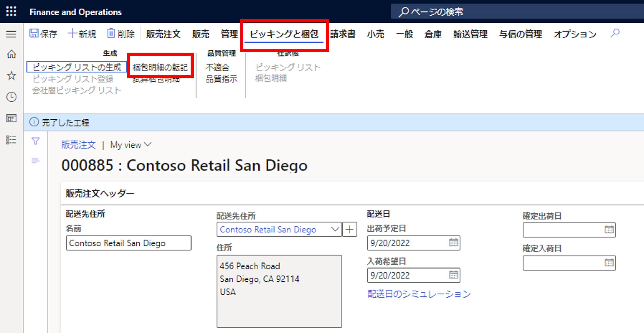Screen dimensions: 644x333
Task: Go to Home in the sidebar
Action: pos(11,54)
